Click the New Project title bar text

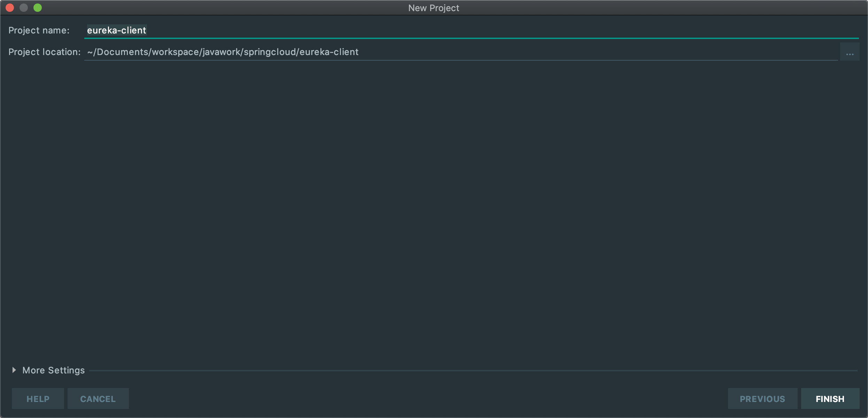pos(434,8)
